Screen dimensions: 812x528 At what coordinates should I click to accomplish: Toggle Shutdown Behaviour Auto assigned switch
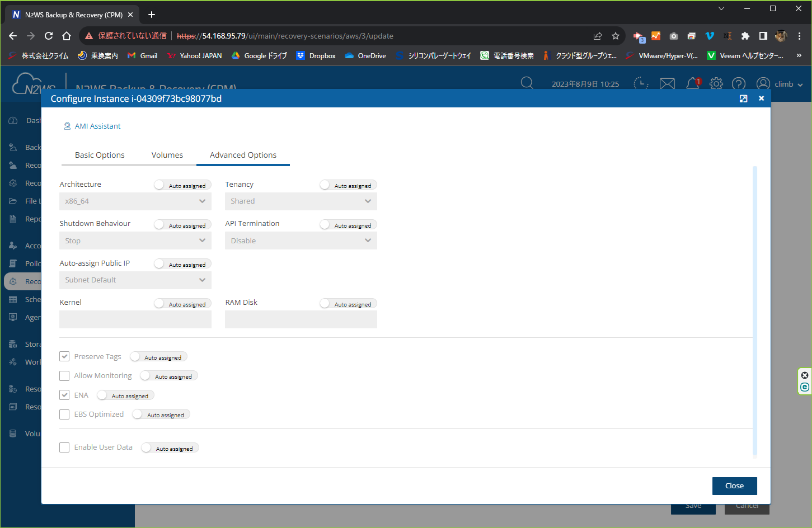pos(182,225)
